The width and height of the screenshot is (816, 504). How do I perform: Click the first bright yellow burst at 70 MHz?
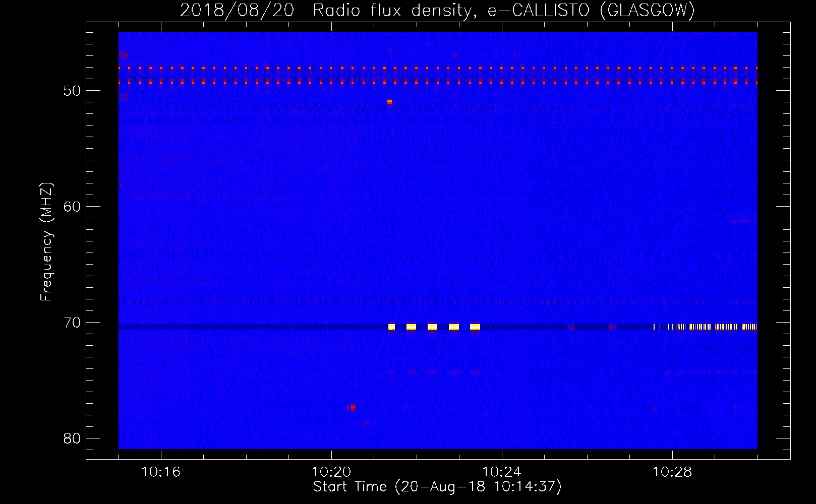pos(391,327)
